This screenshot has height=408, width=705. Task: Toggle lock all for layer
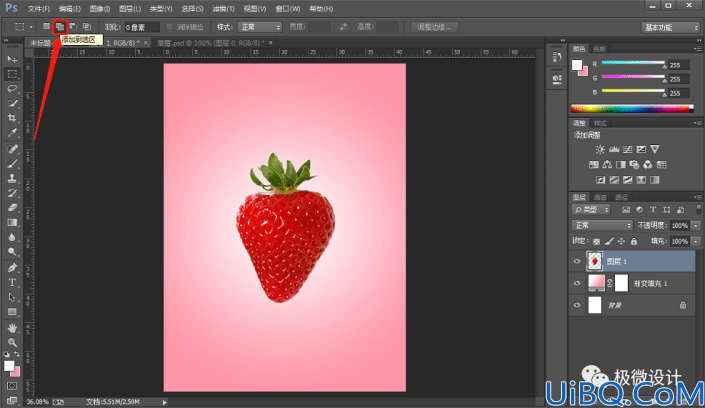[x=634, y=242]
